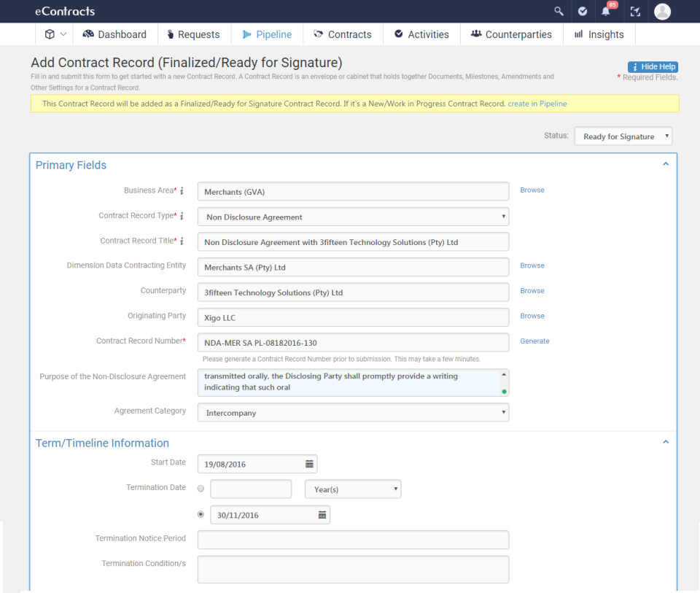Screen dimensions: 700x593
Task: Click Hide Help button
Action: point(652,66)
